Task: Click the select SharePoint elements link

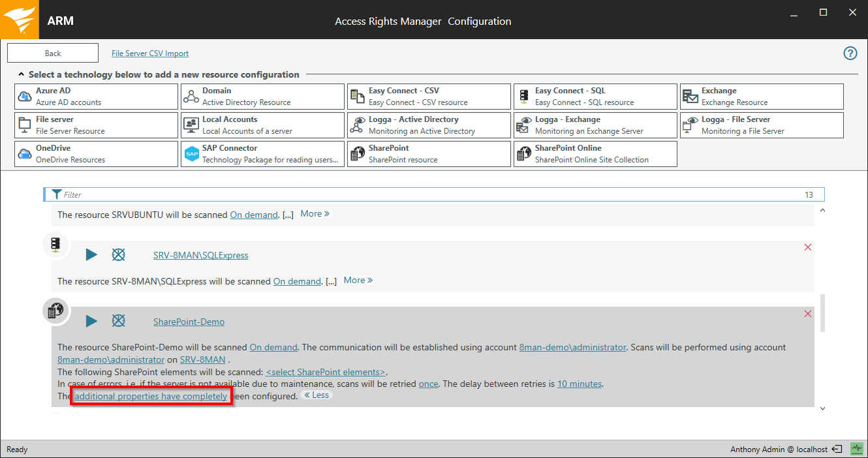Action: click(x=326, y=372)
